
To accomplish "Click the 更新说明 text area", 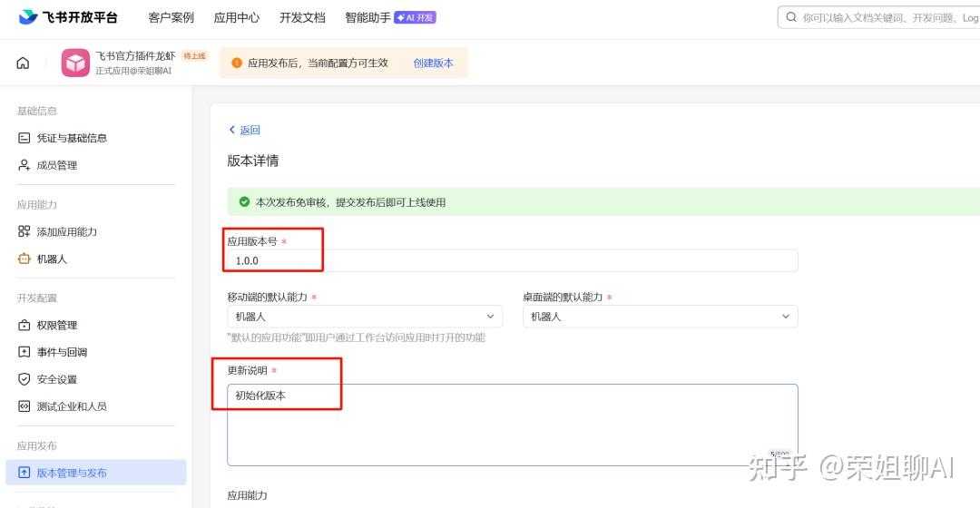I will [x=512, y=425].
